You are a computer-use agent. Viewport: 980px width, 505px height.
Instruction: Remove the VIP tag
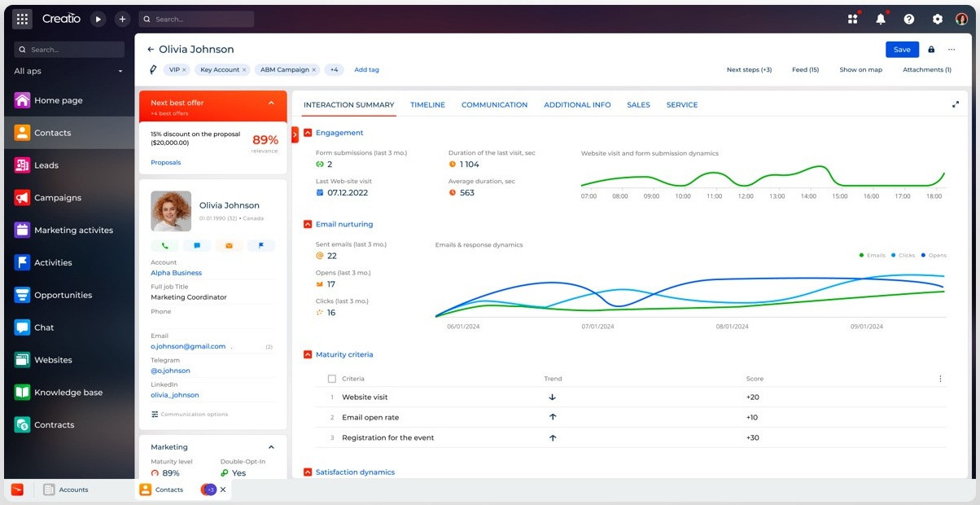coord(184,70)
